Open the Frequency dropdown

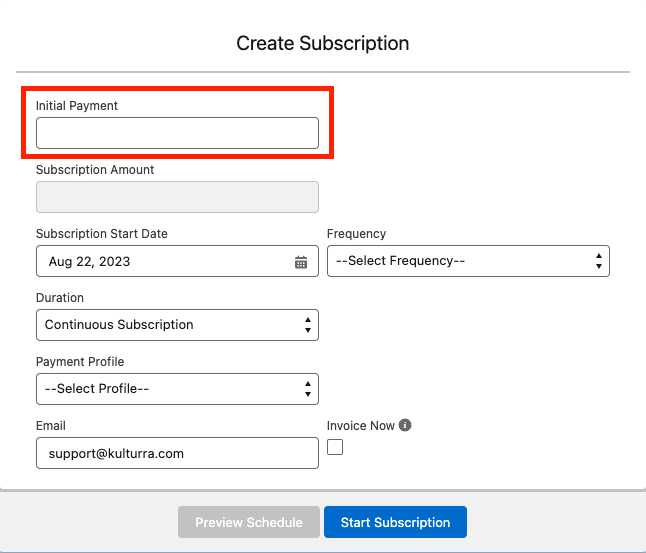(x=468, y=261)
